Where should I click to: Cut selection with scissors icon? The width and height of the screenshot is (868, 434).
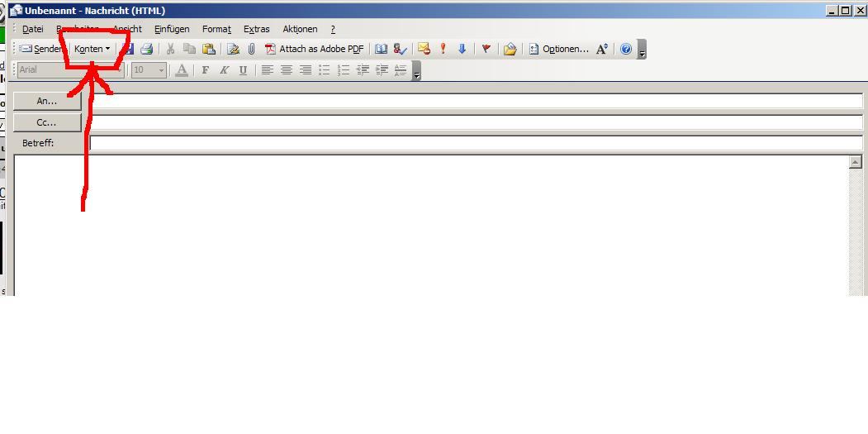tap(170, 49)
